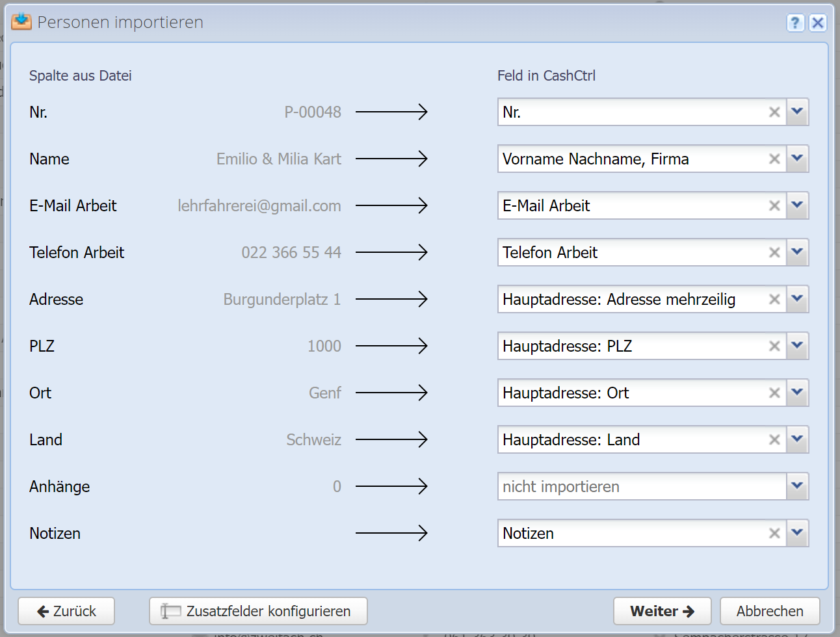Clear the Vorname Nachname, Firma mapping
This screenshot has height=637, width=840.
pos(774,159)
